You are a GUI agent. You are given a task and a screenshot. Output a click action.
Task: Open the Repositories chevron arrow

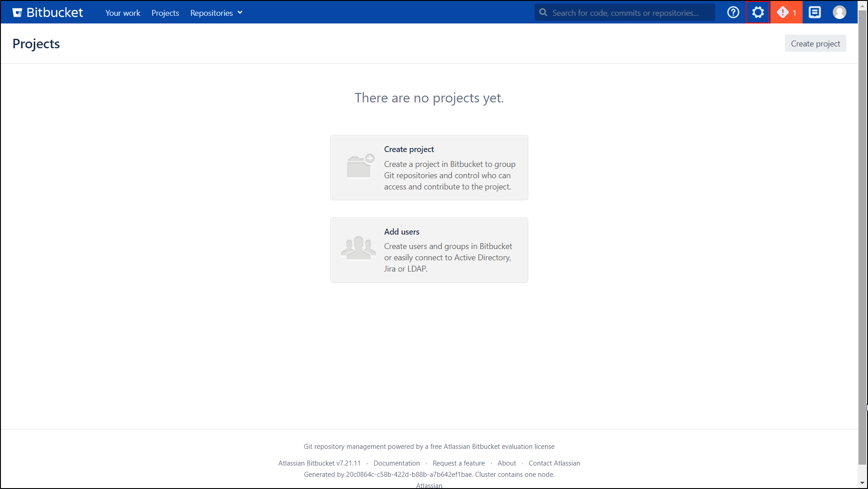240,13
